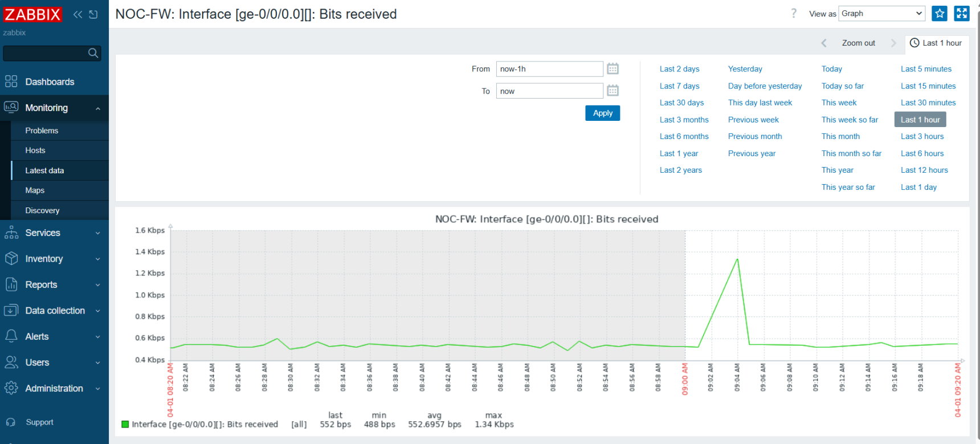Expand the Services menu section
Viewport: 980px width, 444px height.
[x=54, y=233]
